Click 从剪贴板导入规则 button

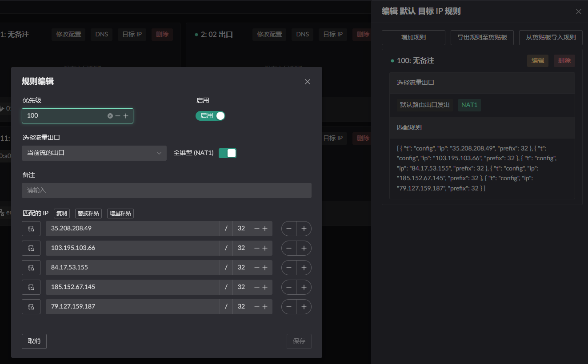point(551,38)
